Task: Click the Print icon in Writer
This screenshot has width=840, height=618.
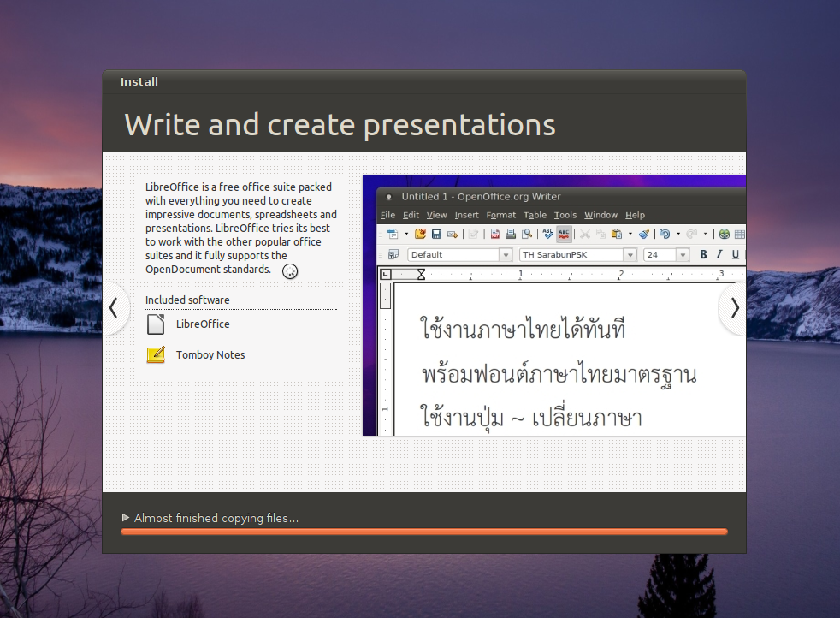Action: click(x=511, y=234)
